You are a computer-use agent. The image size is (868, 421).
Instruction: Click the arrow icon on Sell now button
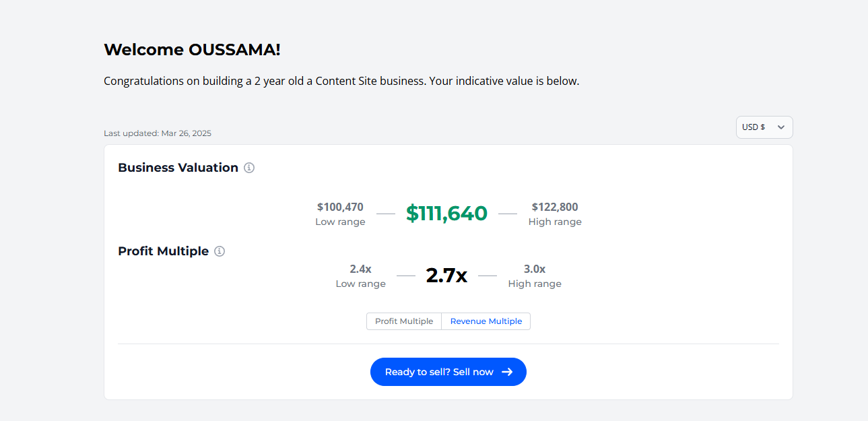coord(507,372)
